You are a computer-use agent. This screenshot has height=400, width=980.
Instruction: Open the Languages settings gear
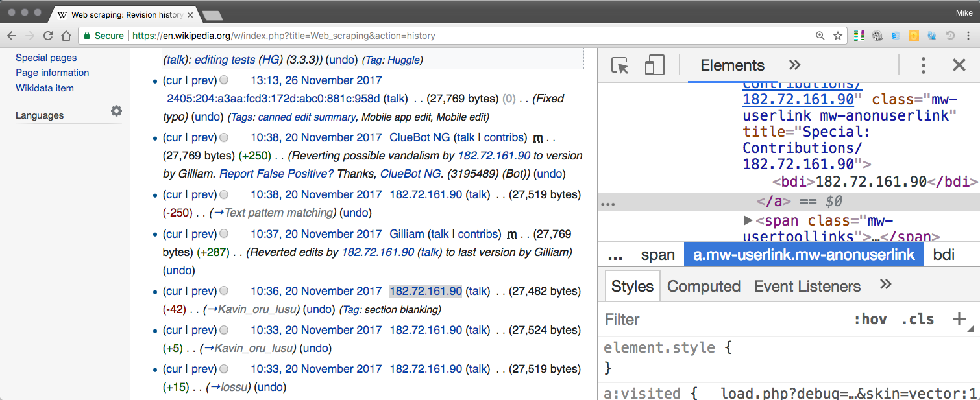[116, 111]
